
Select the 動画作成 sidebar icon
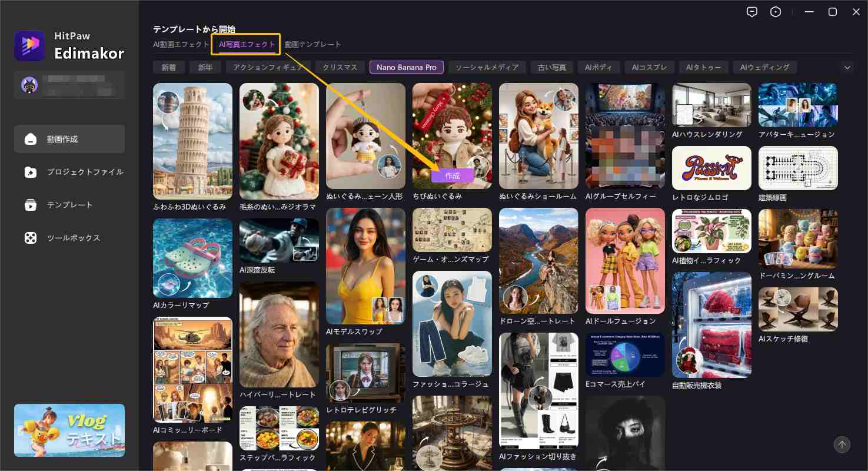coord(63,139)
